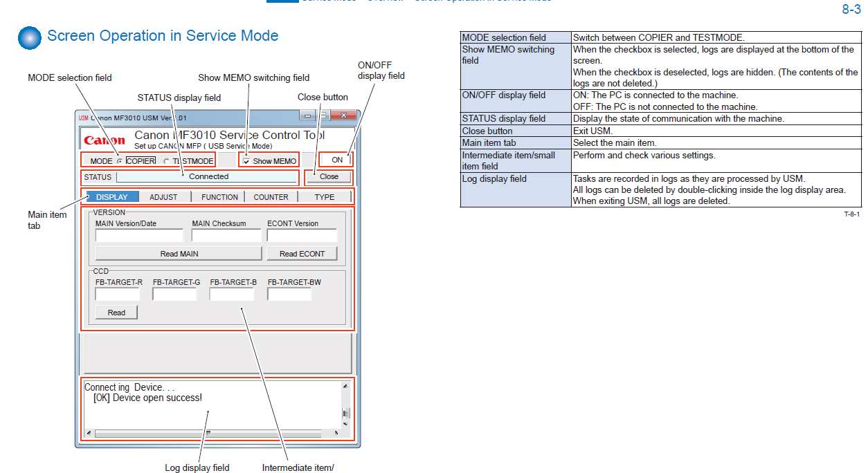Open the DISPLAY tab
868x473 pixels.
coord(111,197)
